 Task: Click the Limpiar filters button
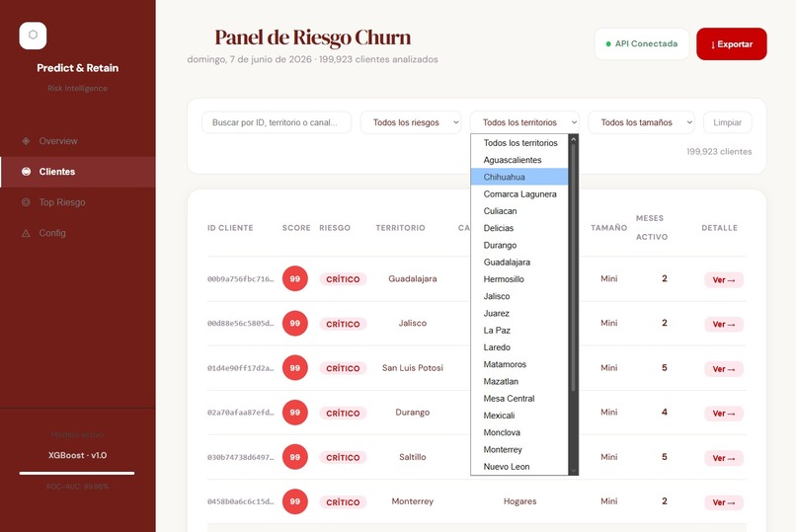click(x=728, y=122)
